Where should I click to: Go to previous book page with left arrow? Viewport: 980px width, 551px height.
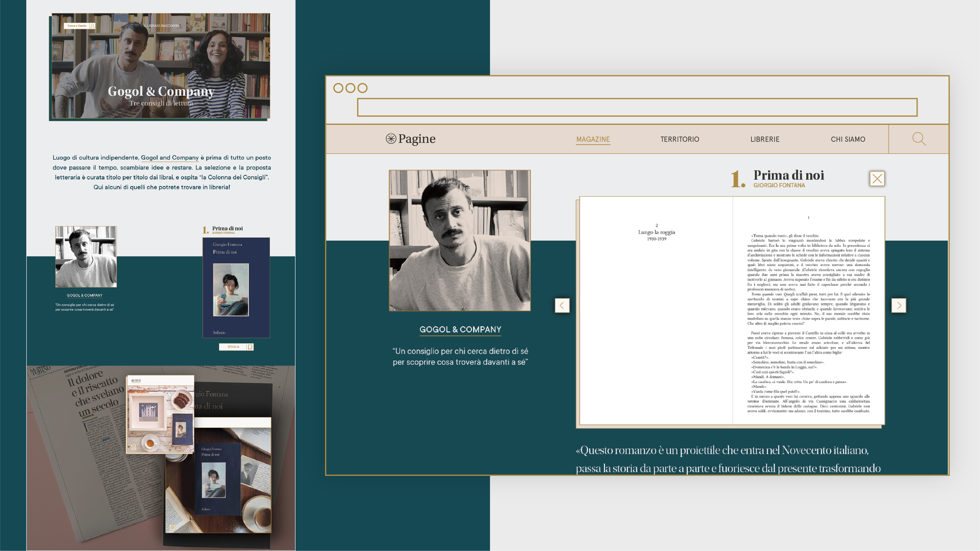(x=562, y=305)
